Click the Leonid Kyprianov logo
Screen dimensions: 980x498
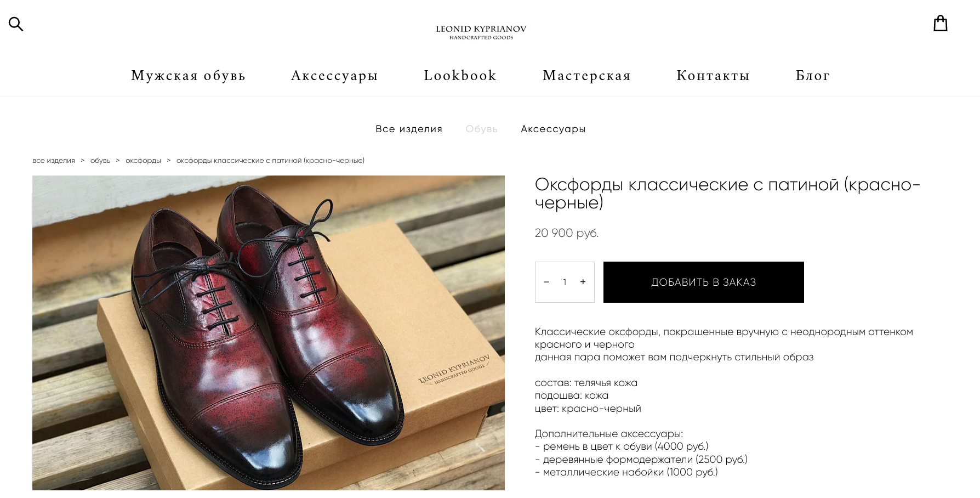[x=481, y=32]
